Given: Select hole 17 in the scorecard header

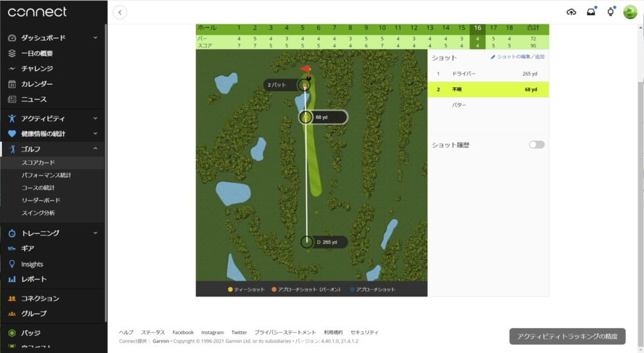Looking at the screenshot, I should tap(494, 28).
